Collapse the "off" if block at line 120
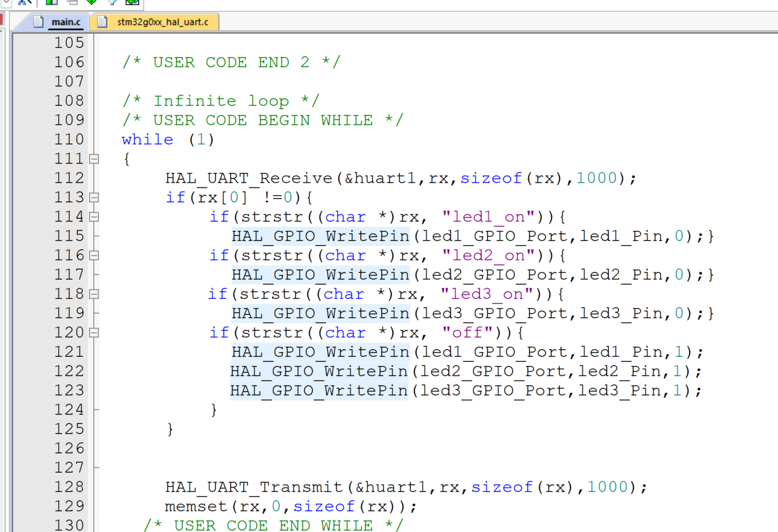The width and height of the screenshot is (778, 532). point(94,333)
